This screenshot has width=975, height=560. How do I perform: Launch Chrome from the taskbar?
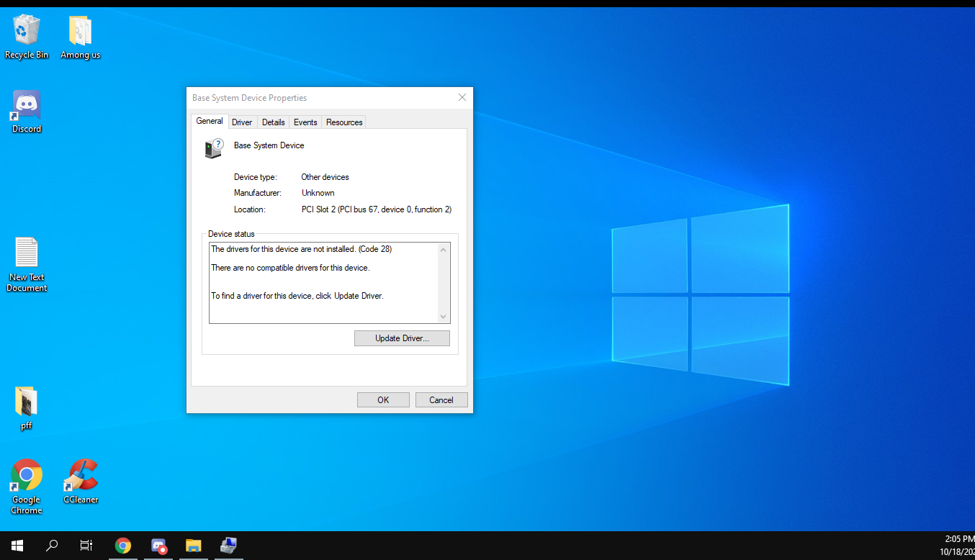[x=123, y=546]
